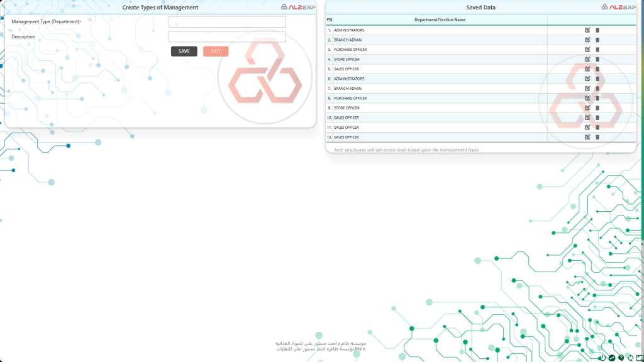Select the SALES OFFICER text in row 11

(x=347, y=127)
